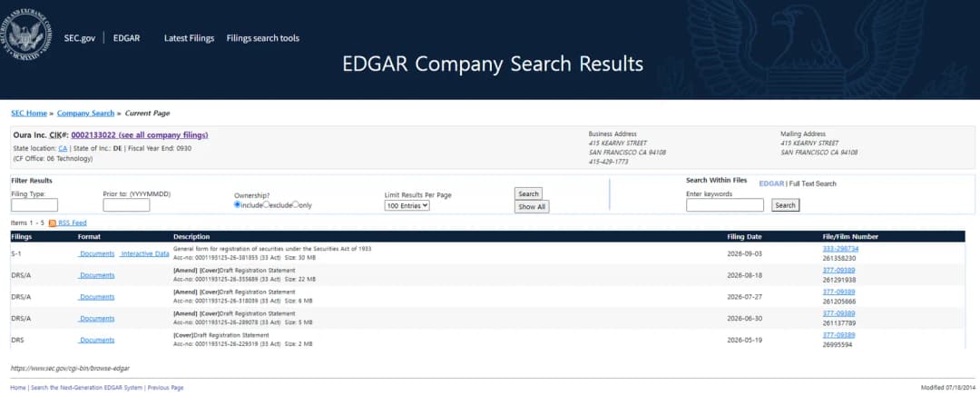Click the Home footer link
The image size is (980, 406).
(18, 388)
